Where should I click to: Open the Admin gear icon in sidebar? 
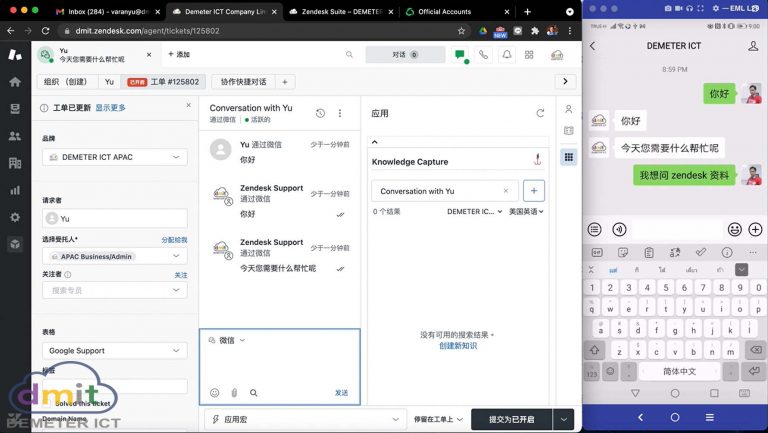tap(15, 217)
